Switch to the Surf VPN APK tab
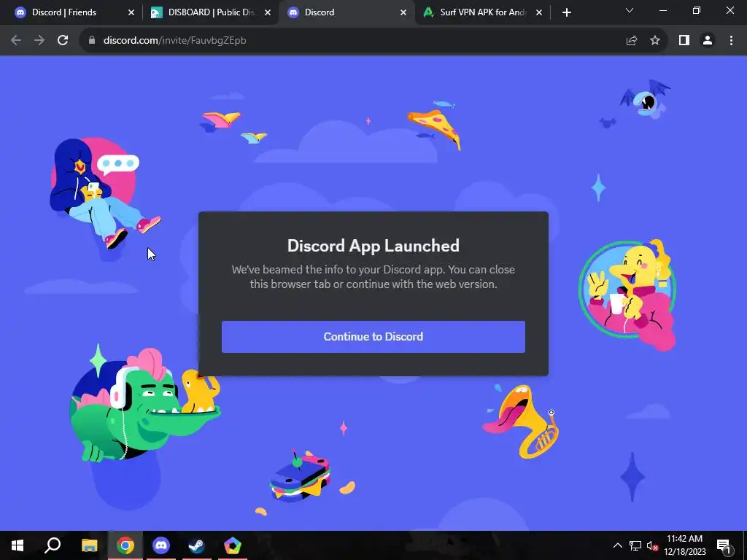The height and width of the screenshot is (560, 747). 483,12
